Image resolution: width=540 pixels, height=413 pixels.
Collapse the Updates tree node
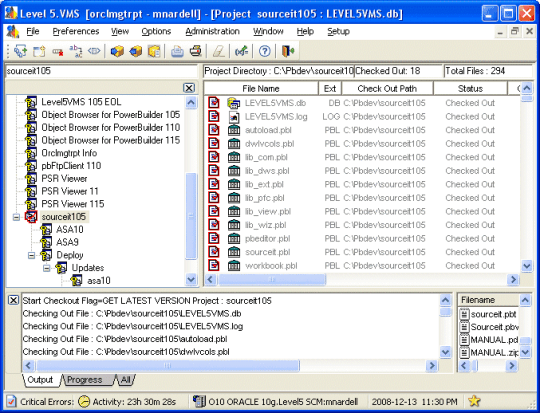(46, 268)
